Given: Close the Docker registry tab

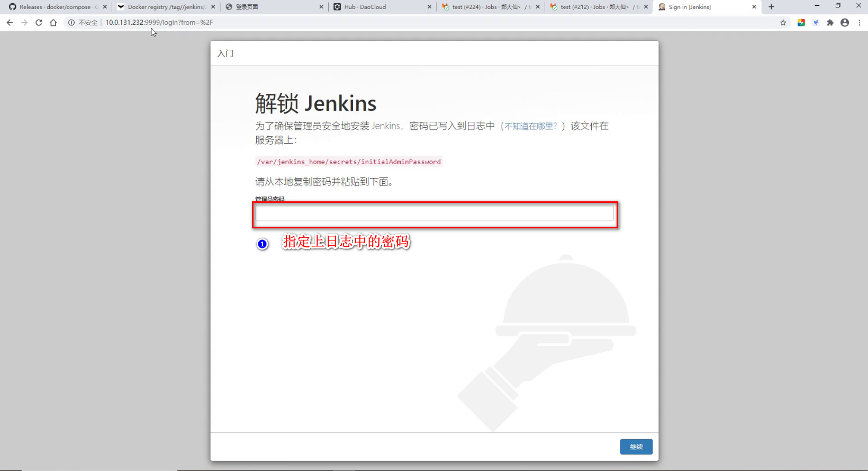Looking at the screenshot, I should (x=213, y=7).
